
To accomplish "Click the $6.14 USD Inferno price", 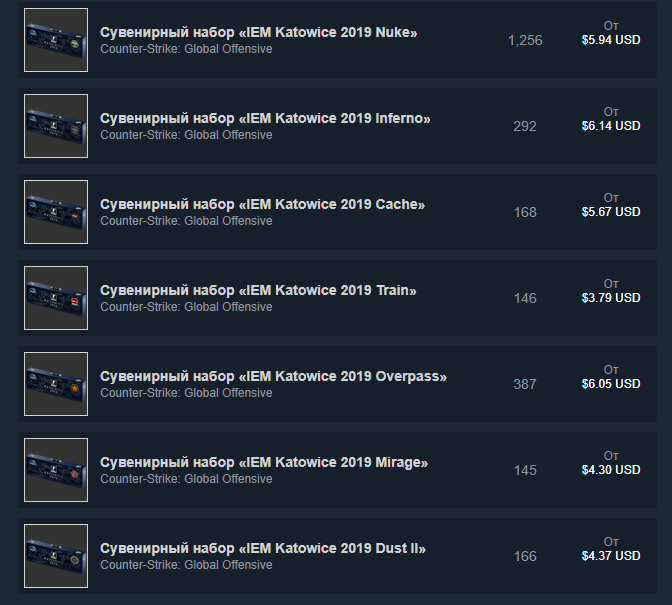I will point(611,126).
